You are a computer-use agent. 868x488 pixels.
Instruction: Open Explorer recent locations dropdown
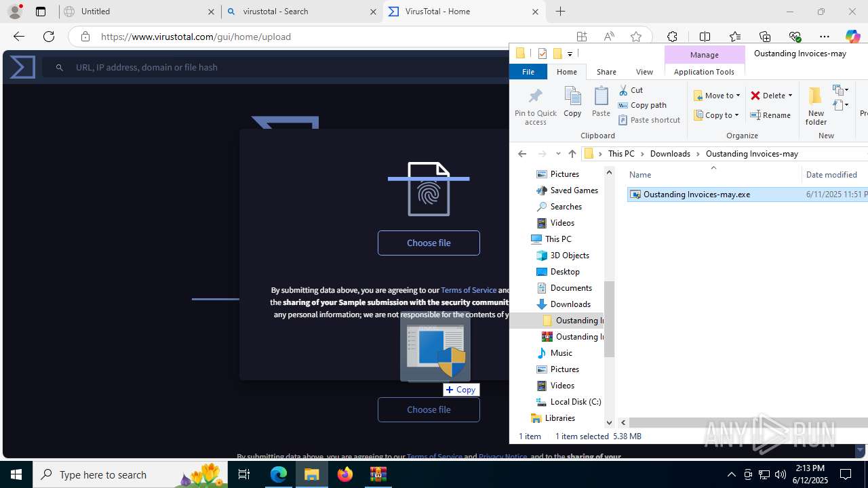coord(558,154)
